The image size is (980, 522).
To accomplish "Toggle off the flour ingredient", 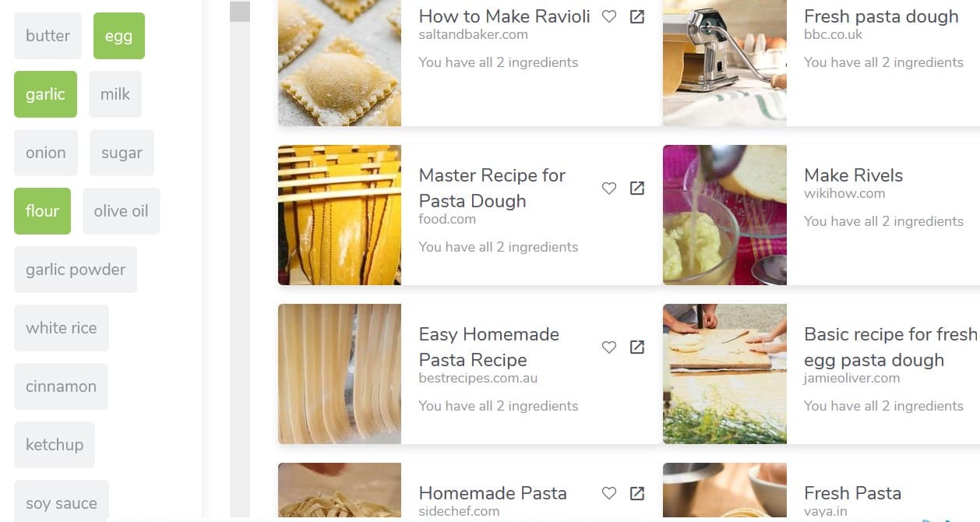I will [42, 211].
